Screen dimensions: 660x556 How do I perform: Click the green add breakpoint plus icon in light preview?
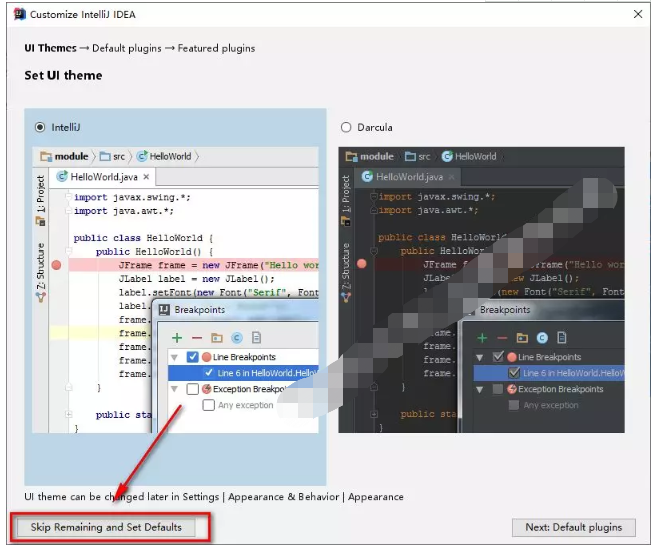tap(177, 338)
